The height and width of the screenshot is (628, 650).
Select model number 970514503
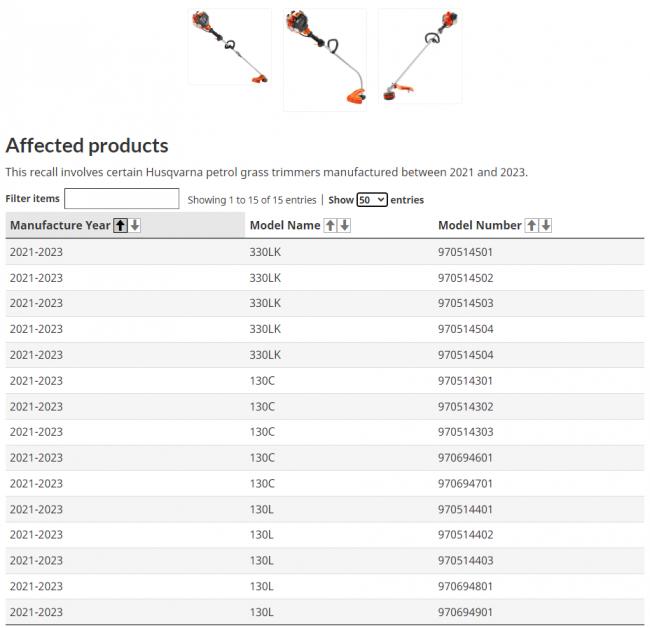(466, 303)
